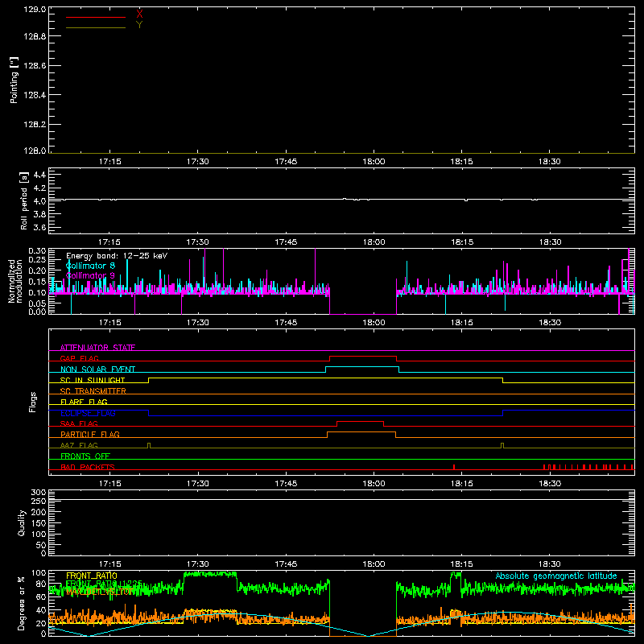Click the red X legend line in Pointing panel

point(96,17)
